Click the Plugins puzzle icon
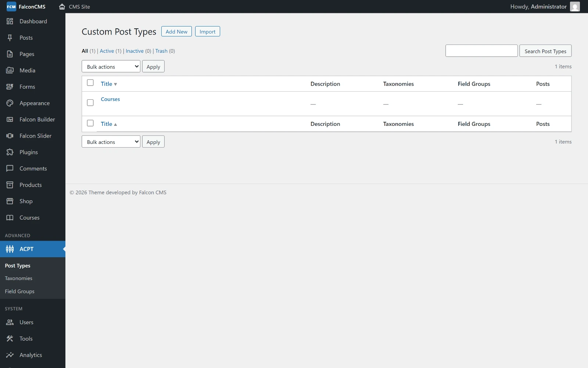Viewport: 588px width, 368px height. (x=10, y=152)
